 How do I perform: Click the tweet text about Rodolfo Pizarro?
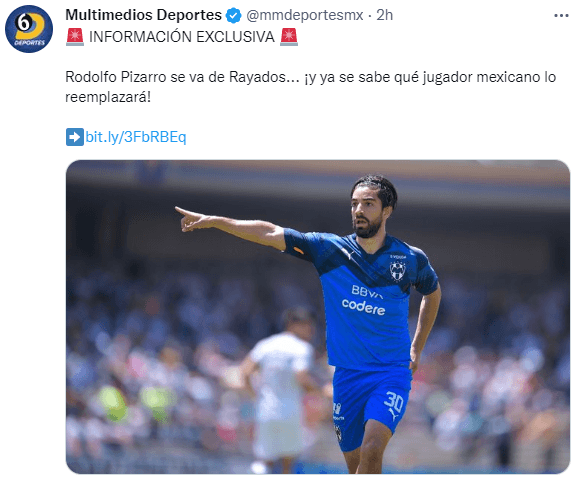pyautogui.click(x=310, y=87)
